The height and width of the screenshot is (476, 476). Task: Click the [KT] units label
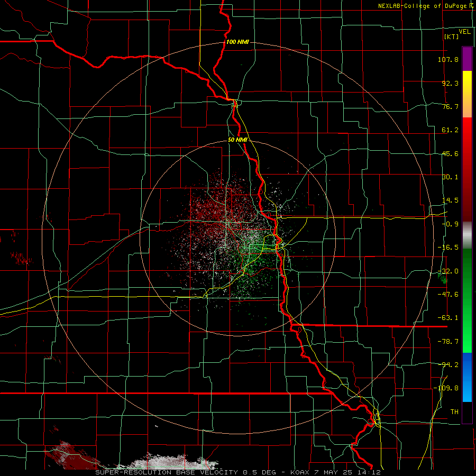(452, 36)
